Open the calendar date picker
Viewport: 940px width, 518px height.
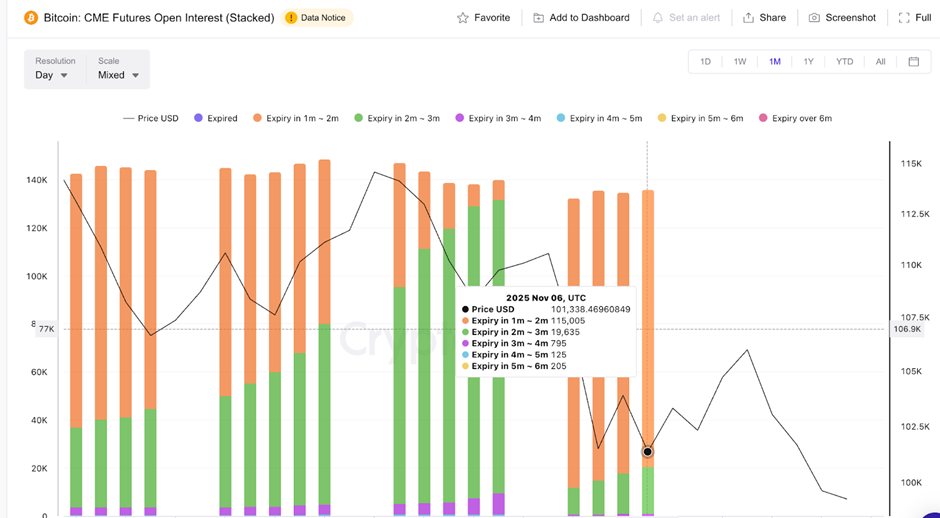913,62
